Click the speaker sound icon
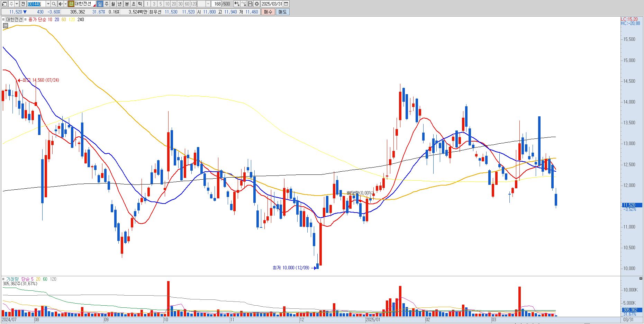The height and width of the screenshot is (324, 644). (61, 4)
